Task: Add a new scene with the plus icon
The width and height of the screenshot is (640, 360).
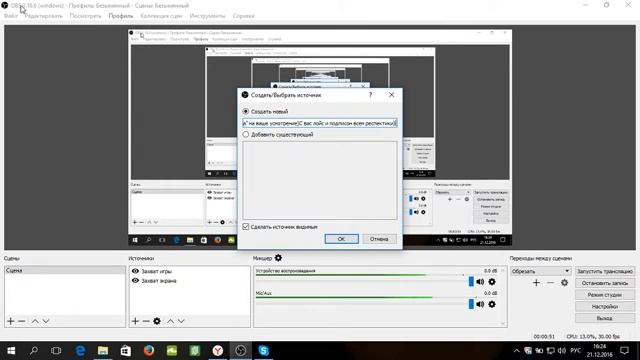Action: pos(11,321)
